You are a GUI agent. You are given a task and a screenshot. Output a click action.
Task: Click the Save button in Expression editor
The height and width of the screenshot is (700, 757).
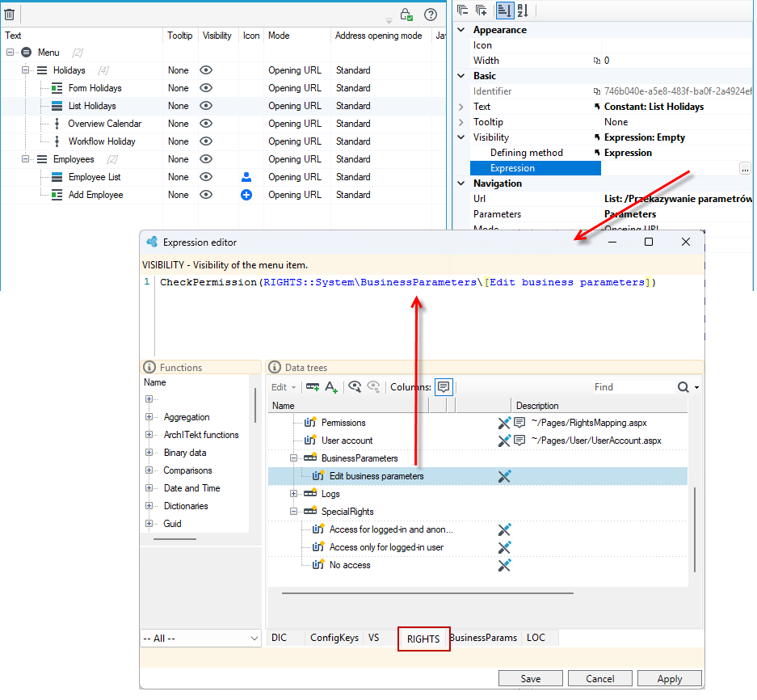[x=531, y=679]
